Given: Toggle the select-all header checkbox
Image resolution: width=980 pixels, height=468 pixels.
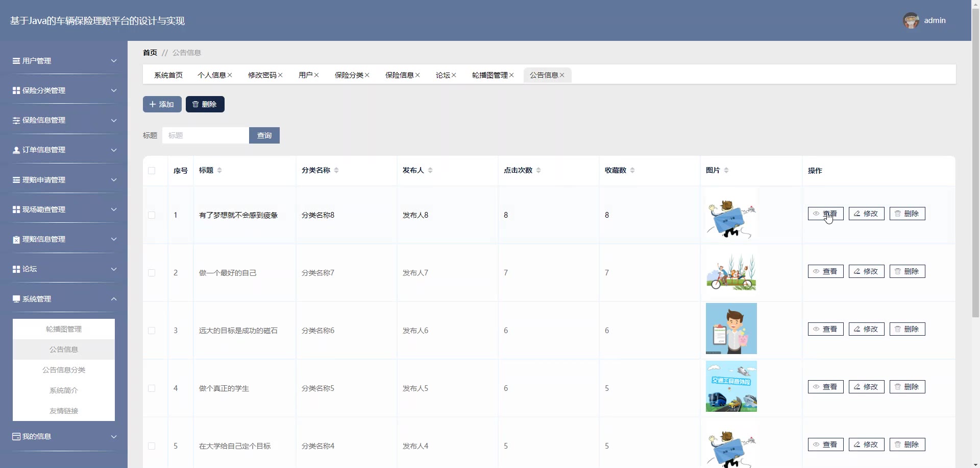Looking at the screenshot, I should [152, 171].
